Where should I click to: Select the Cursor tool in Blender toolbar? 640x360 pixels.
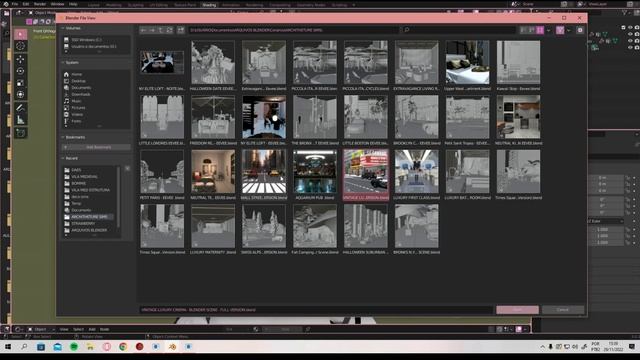pos(20,46)
